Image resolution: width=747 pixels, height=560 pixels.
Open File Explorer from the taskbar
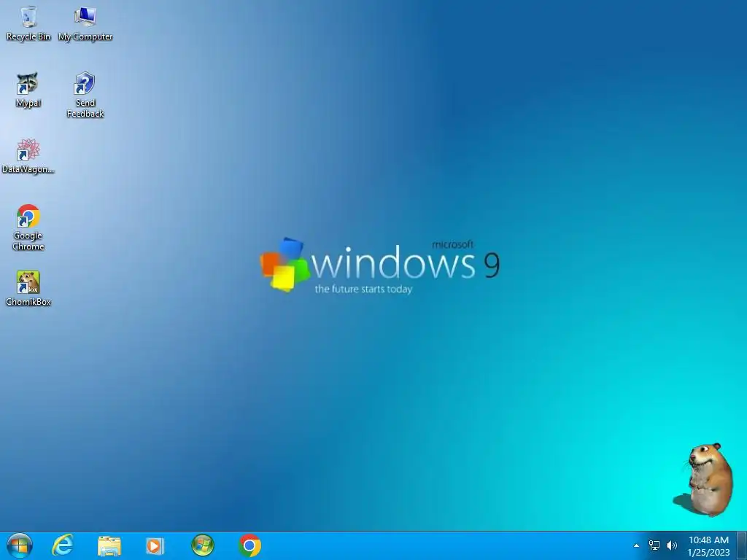click(x=109, y=545)
